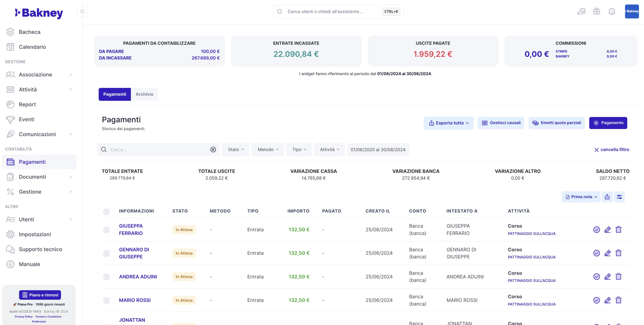This screenshot has width=644, height=325.
Task: Click cancella filtro link
Action: (x=611, y=150)
